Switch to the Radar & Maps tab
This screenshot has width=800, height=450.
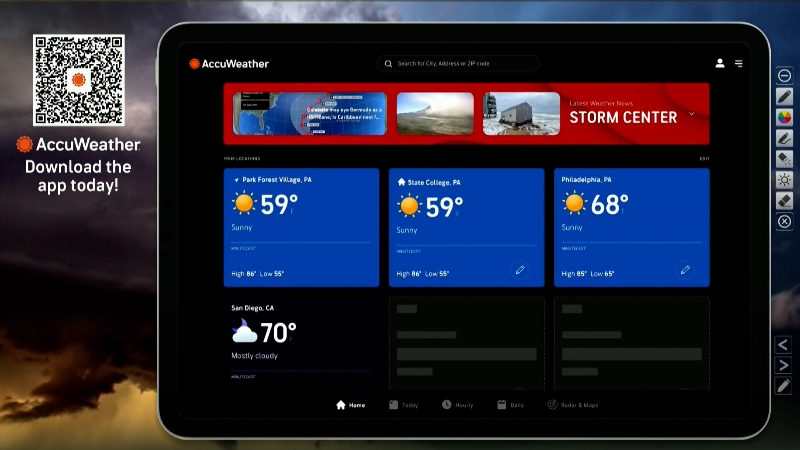click(x=573, y=405)
